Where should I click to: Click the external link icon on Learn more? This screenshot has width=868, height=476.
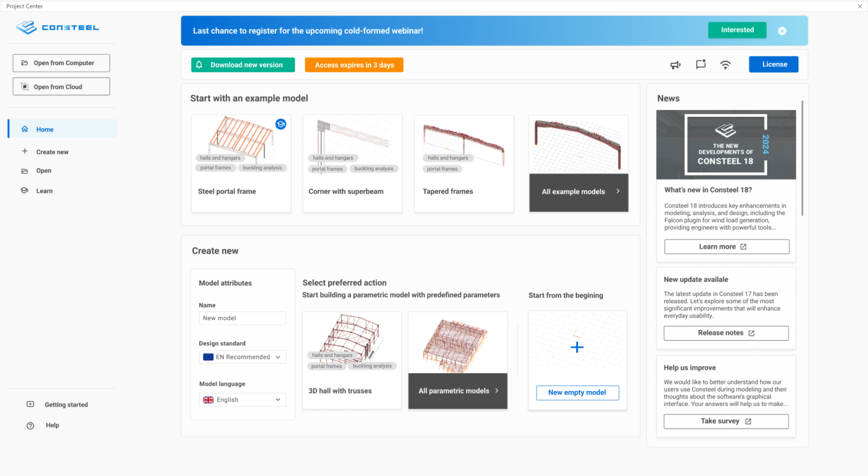(744, 247)
